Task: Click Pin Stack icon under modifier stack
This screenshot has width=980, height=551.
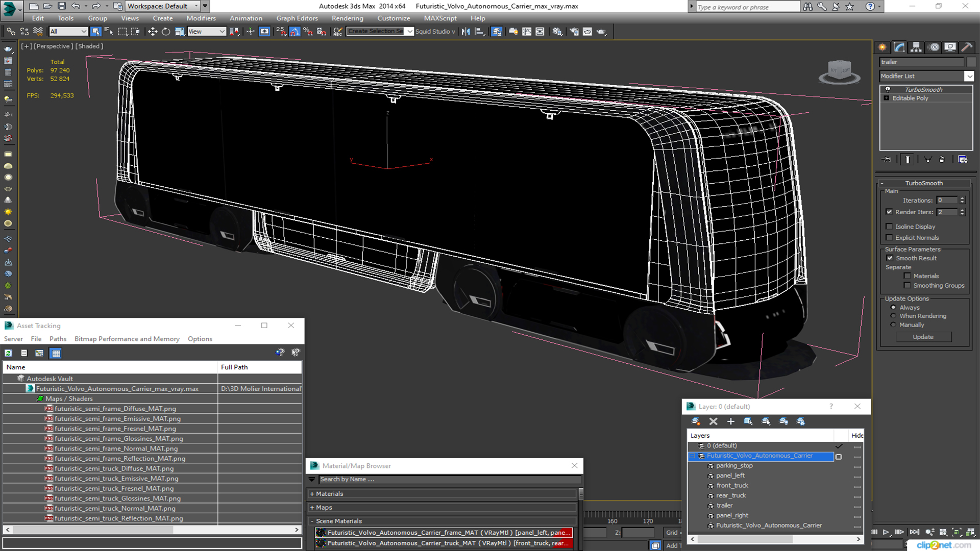Action: click(x=887, y=160)
